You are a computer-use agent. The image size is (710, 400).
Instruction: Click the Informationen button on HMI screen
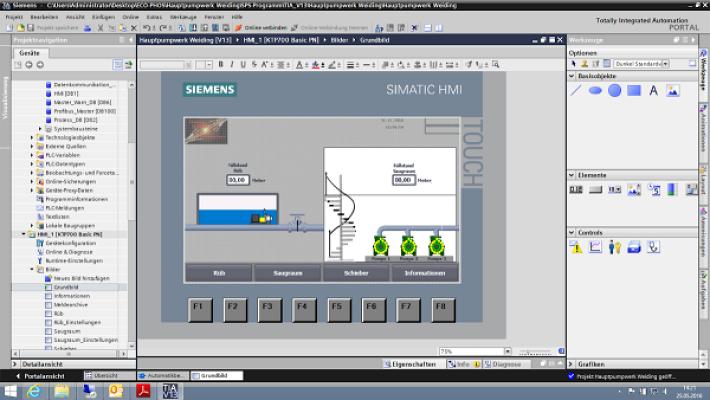(x=425, y=273)
